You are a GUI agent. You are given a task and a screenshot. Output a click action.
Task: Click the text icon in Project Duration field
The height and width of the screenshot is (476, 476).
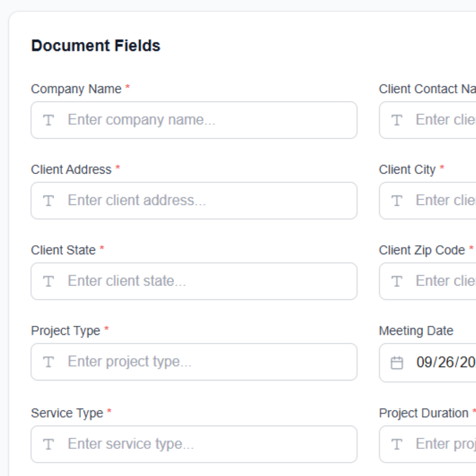coord(397,445)
